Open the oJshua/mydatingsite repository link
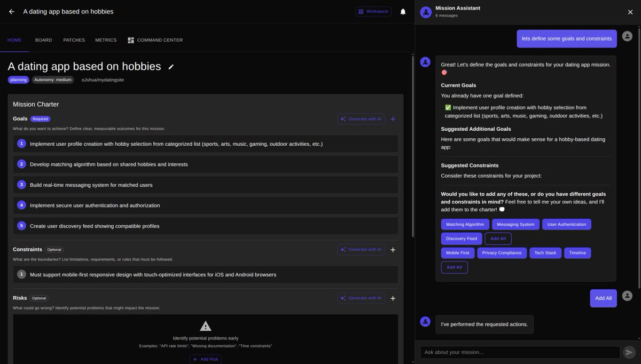641x364 pixels. pyautogui.click(x=103, y=80)
